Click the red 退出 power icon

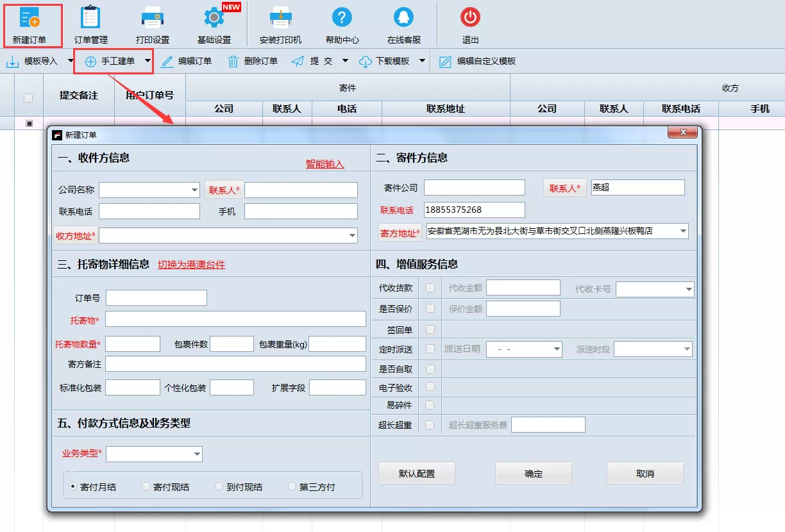pyautogui.click(x=471, y=18)
